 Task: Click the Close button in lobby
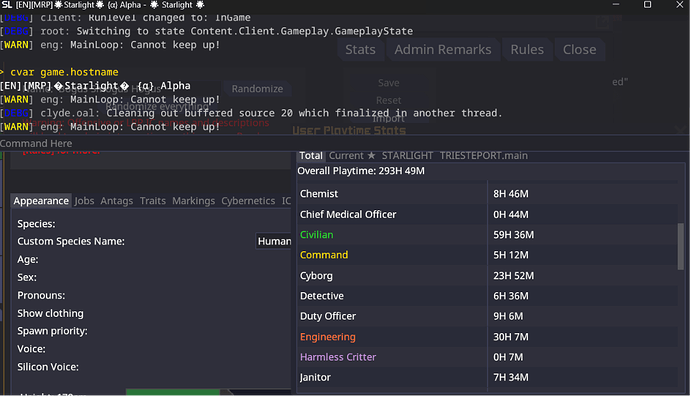click(580, 50)
